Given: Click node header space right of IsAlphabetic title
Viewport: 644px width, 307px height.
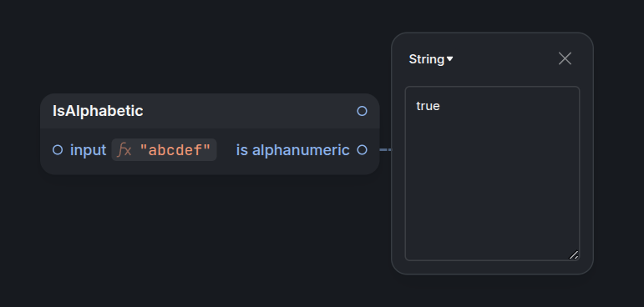Looking at the screenshot, I should point(250,111).
